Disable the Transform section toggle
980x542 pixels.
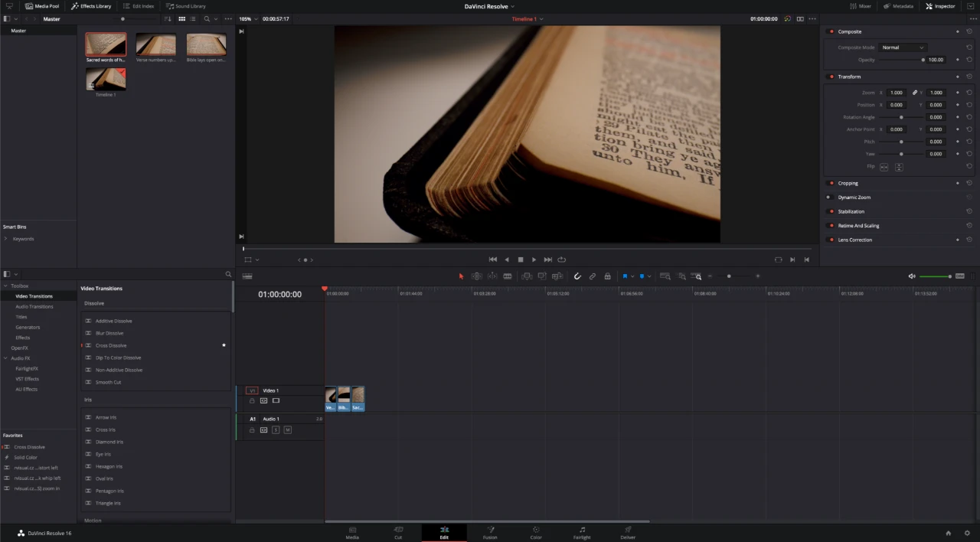pos(831,77)
